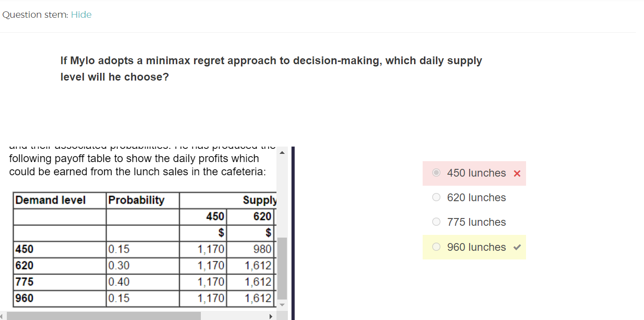Select the 450 lunches radio option
Screen dimensions: 644x320
point(436,173)
